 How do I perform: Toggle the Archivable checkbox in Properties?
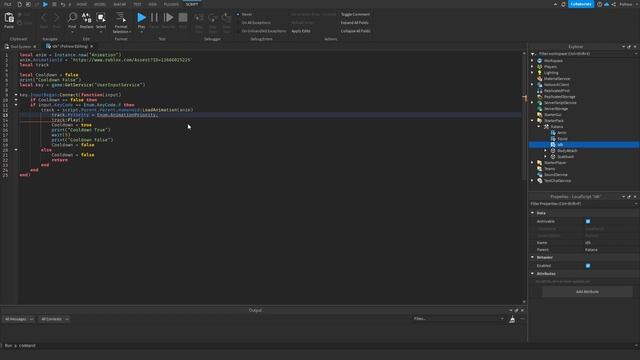(x=588, y=221)
